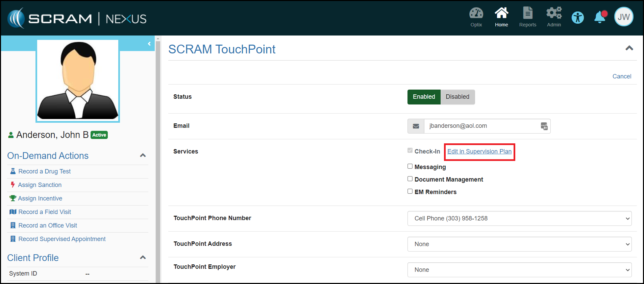Open the notifications bell
Screen dimensions: 644x284
pyautogui.click(x=600, y=17)
